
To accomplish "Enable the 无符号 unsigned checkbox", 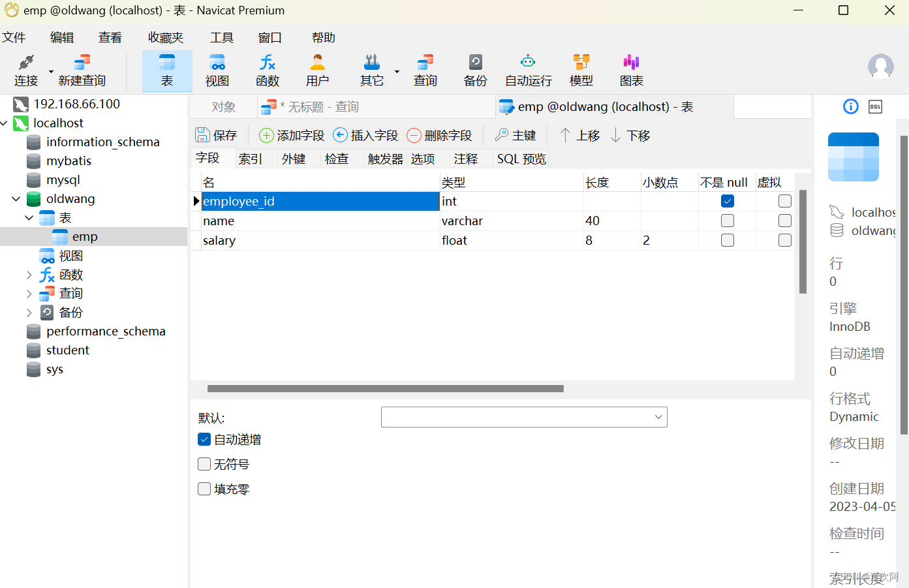I will pyautogui.click(x=204, y=464).
